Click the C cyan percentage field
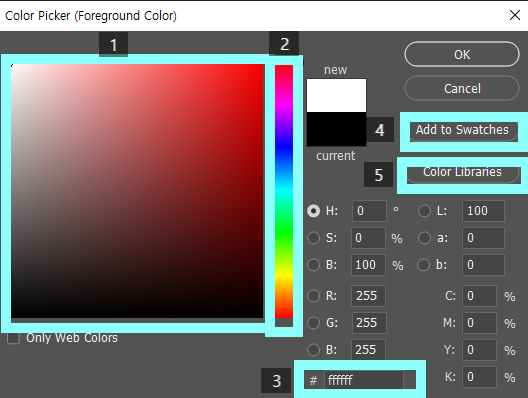This screenshot has height=398, width=528. click(479, 296)
